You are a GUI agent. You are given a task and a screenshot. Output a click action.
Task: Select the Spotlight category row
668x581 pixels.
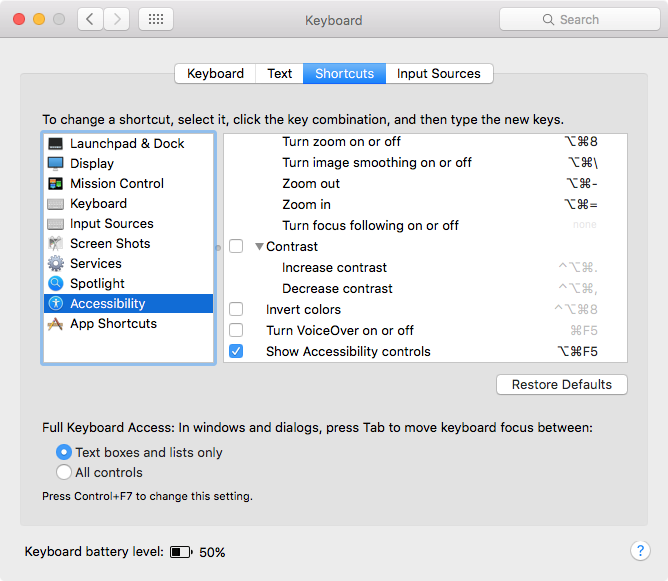click(128, 283)
